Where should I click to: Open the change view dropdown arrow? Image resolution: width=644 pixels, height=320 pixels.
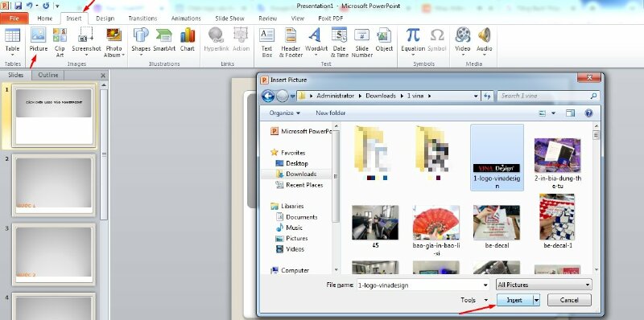[x=553, y=113]
